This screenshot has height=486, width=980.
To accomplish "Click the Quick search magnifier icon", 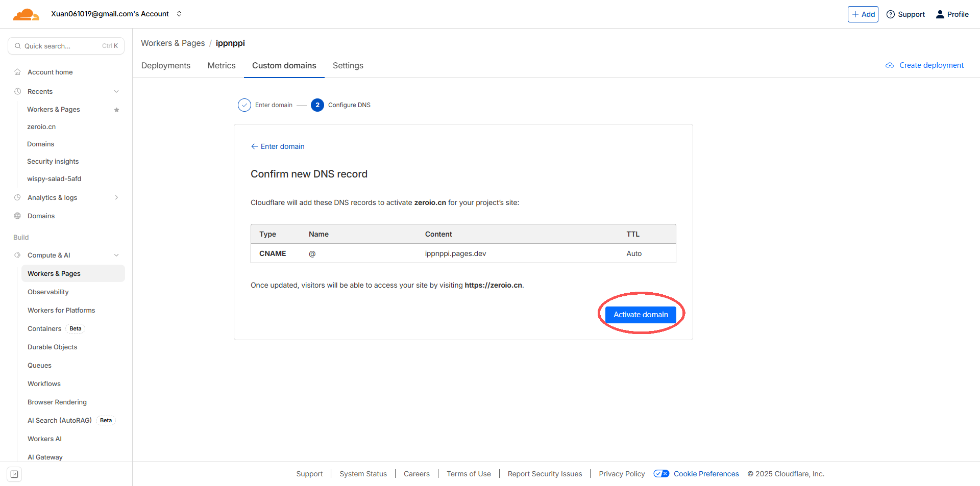I will (x=18, y=46).
